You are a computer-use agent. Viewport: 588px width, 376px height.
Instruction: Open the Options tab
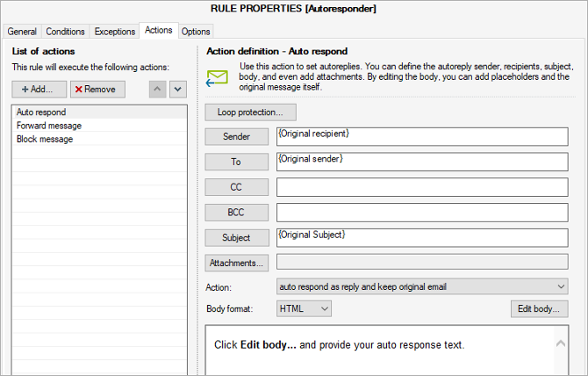coord(196,32)
